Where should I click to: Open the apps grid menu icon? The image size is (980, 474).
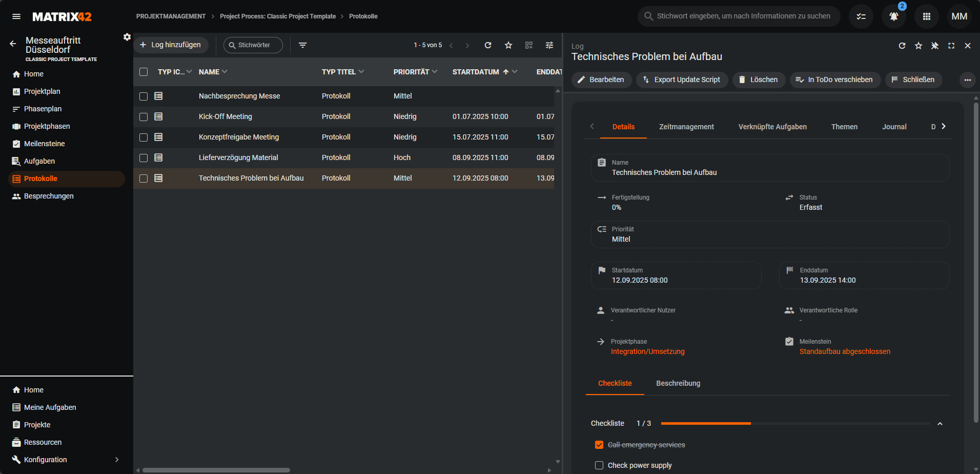(926, 16)
